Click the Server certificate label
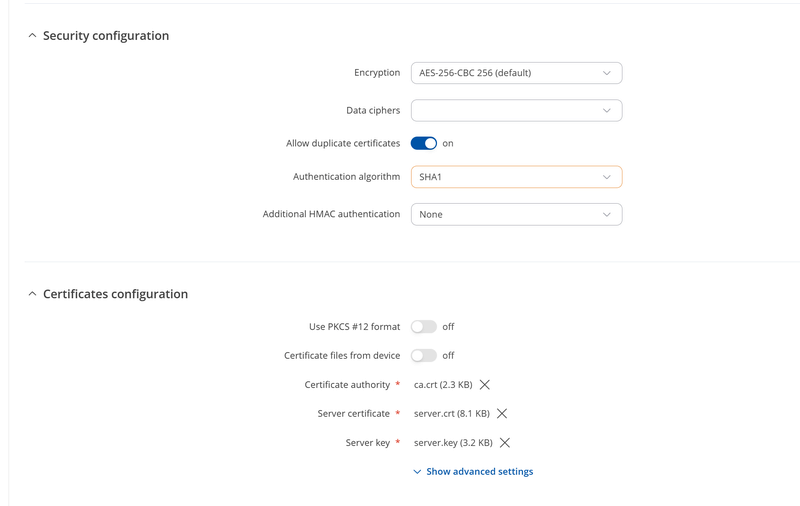The height and width of the screenshot is (506, 800). pyautogui.click(x=354, y=413)
